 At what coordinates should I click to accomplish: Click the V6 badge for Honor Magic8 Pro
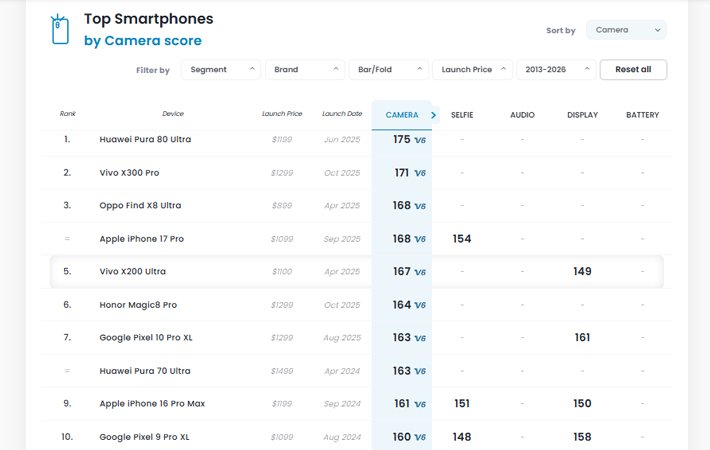pos(420,305)
